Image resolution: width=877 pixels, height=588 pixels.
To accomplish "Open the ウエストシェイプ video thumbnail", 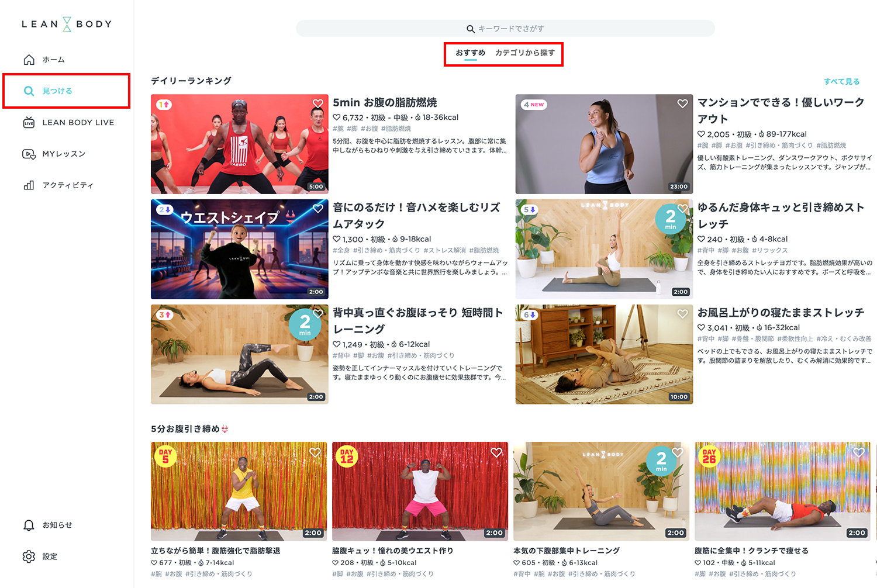I will 240,250.
